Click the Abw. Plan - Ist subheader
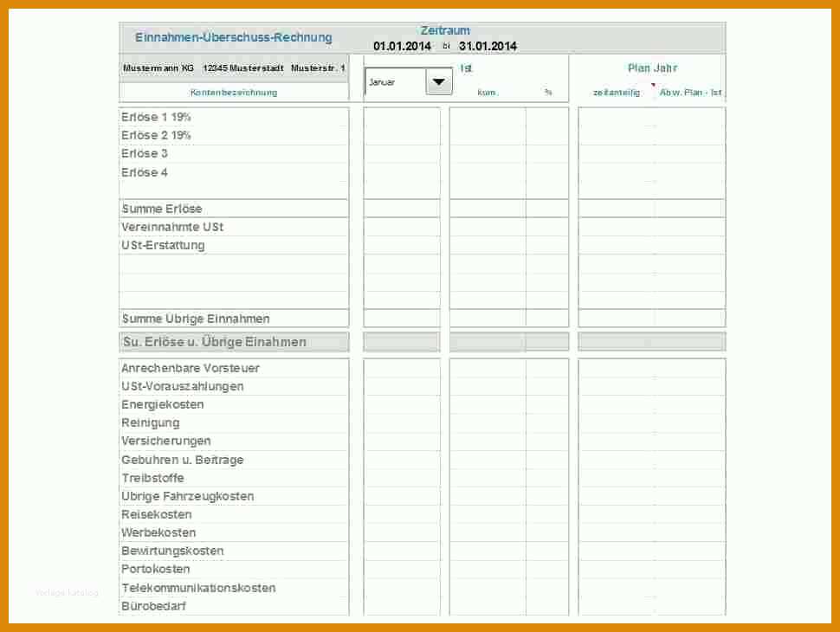Viewport: 840px width, 632px height. click(x=690, y=92)
